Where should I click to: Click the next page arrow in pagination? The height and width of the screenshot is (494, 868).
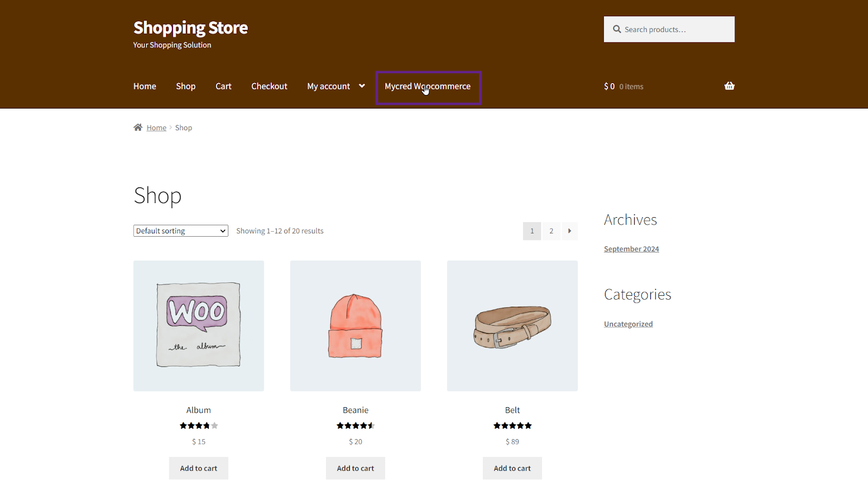pos(569,231)
